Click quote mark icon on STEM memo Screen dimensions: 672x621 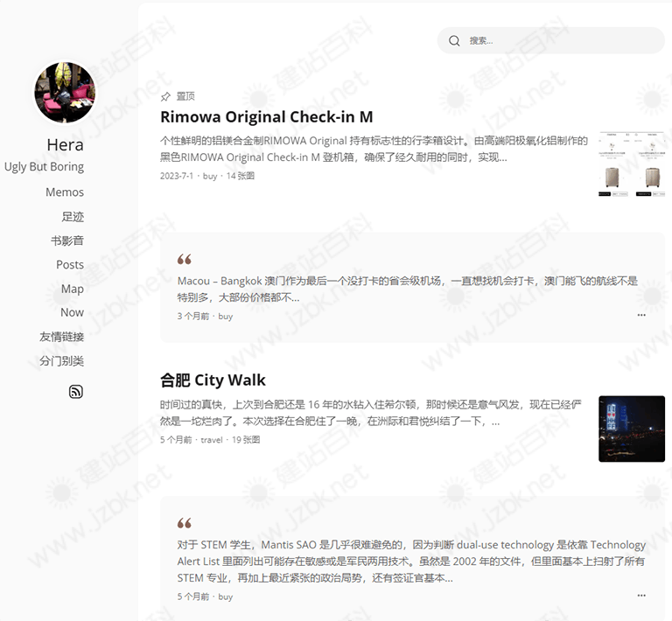(x=185, y=523)
